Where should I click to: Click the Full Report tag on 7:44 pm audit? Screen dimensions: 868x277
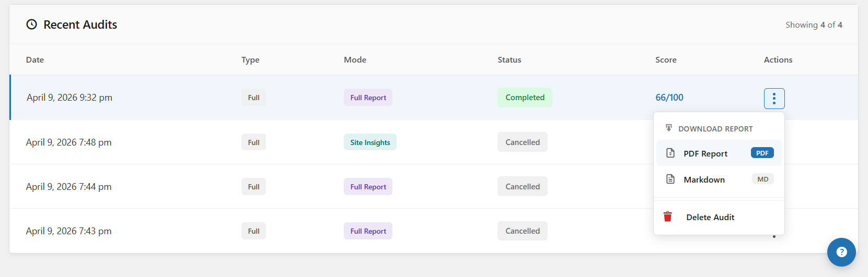tap(368, 187)
